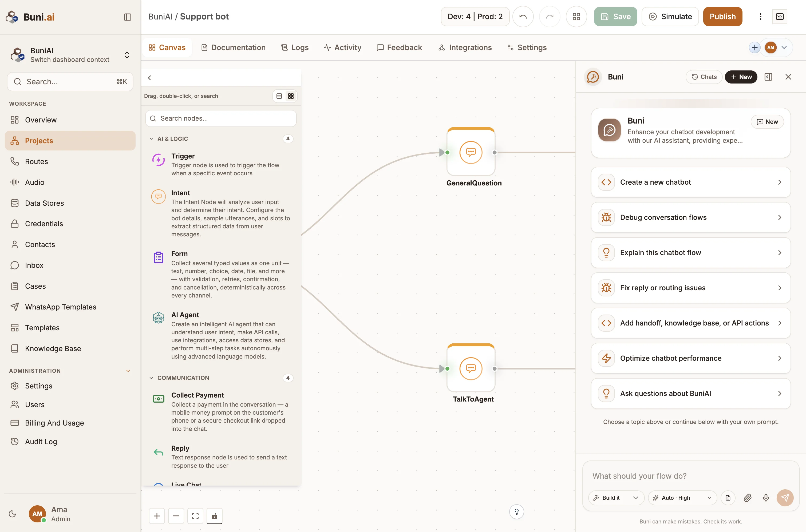
Task: Zoom out on the canvas
Action: (176, 516)
